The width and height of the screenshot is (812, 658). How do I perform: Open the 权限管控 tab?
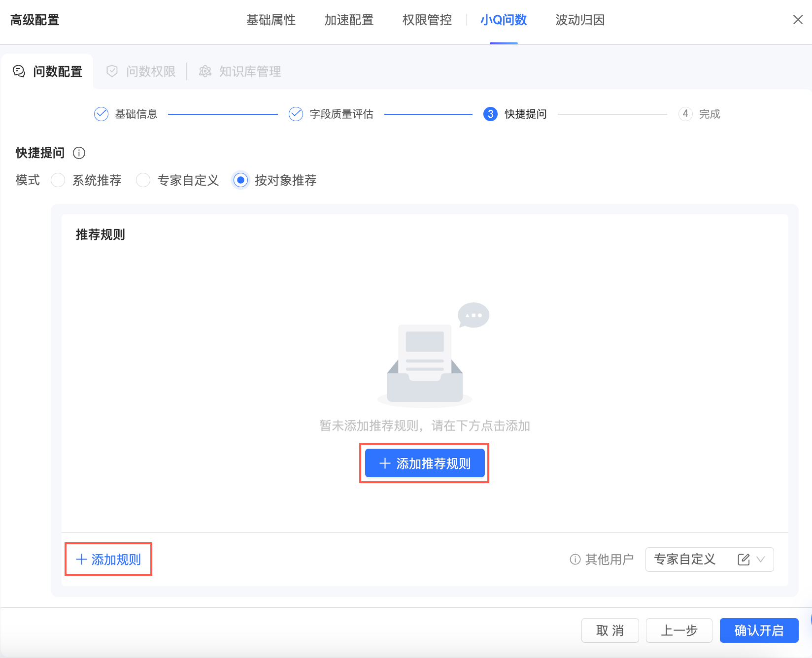pos(427,20)
